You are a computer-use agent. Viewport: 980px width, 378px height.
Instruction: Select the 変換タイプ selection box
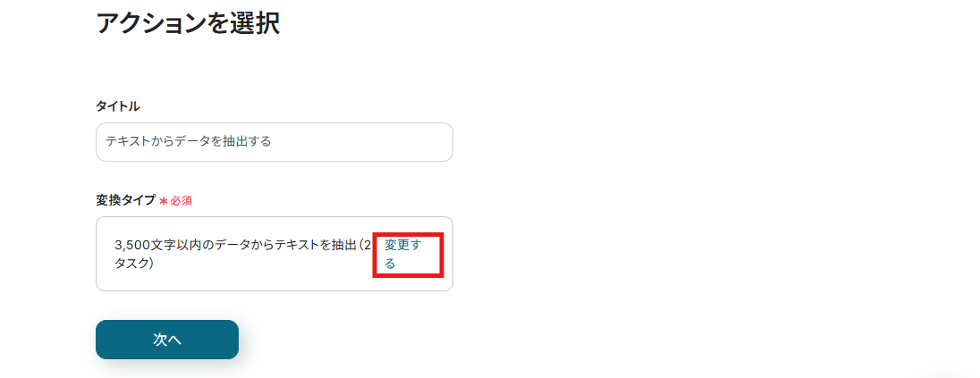(x=274, y=254)
